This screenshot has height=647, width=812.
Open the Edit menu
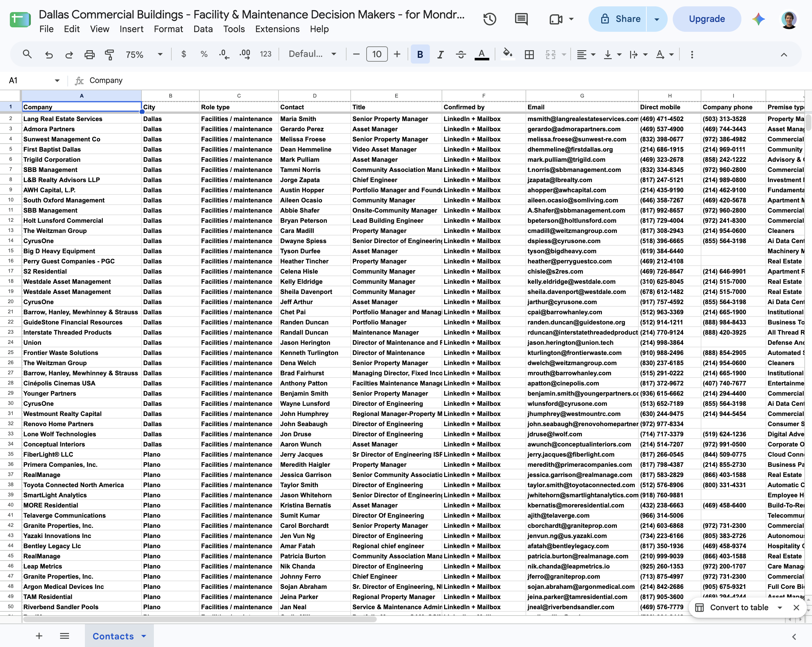point(72,29)
